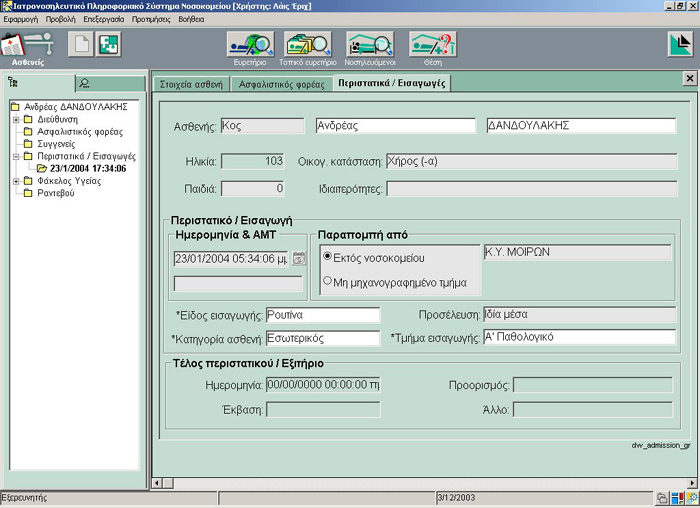The width and height of the screenshot is (700, 508).
Task: Expand the Φάκελος Υγείας tree node
Action: 16,181
